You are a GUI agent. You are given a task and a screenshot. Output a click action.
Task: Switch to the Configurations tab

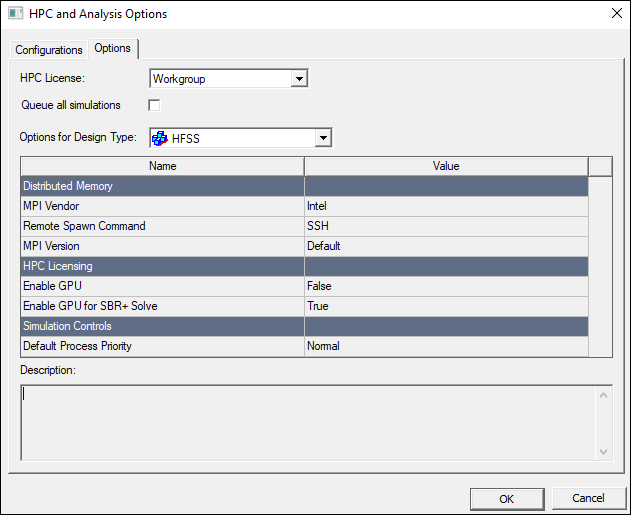(x=49, y=50)
